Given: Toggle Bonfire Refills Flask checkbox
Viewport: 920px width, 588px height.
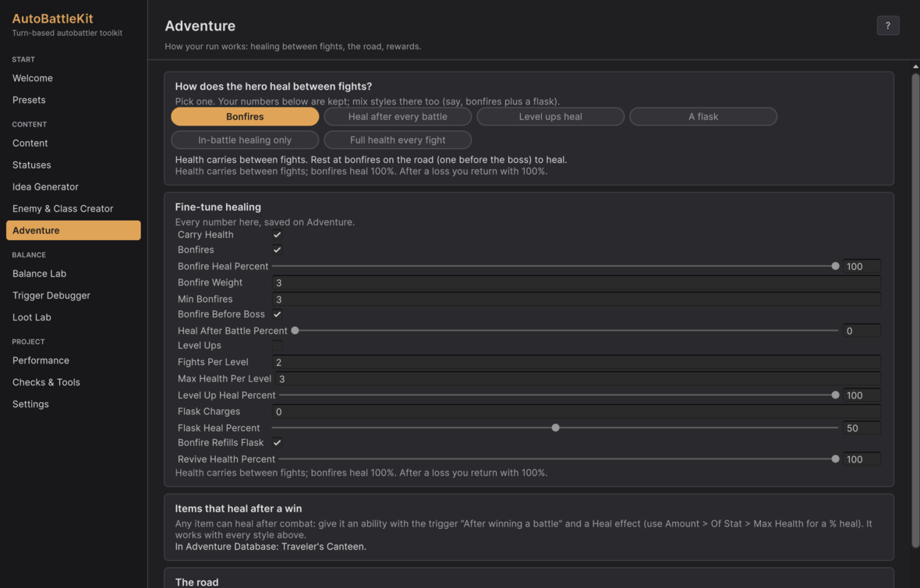Looking at the screenshot, I should [x=277, y=443].
